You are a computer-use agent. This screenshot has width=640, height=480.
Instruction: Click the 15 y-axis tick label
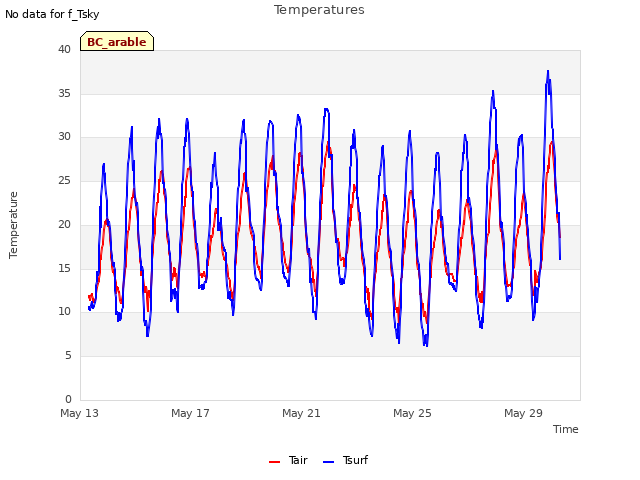[64, 268]
